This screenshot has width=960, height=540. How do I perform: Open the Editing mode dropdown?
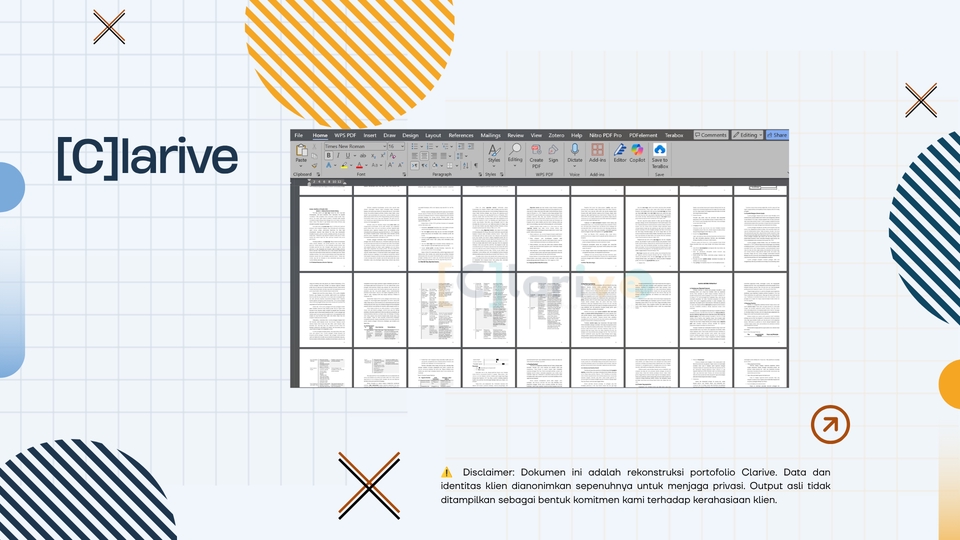click(x=747, y=135)
